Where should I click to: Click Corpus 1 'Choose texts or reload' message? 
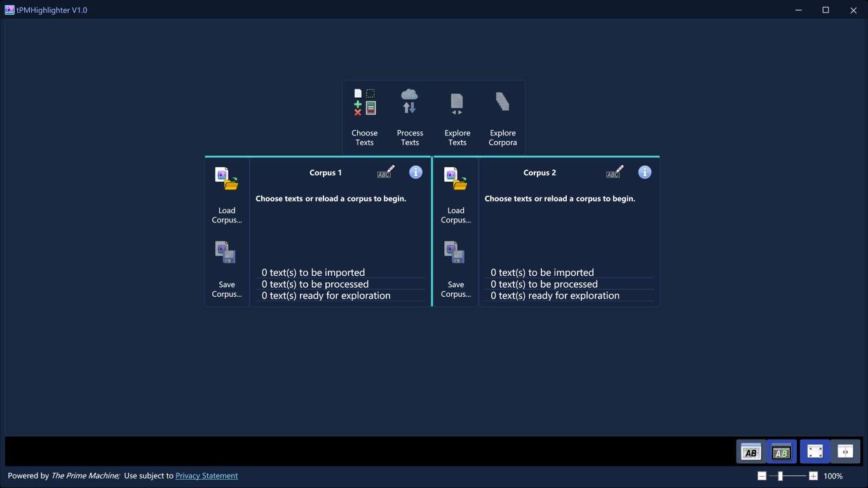click(331, 199)
